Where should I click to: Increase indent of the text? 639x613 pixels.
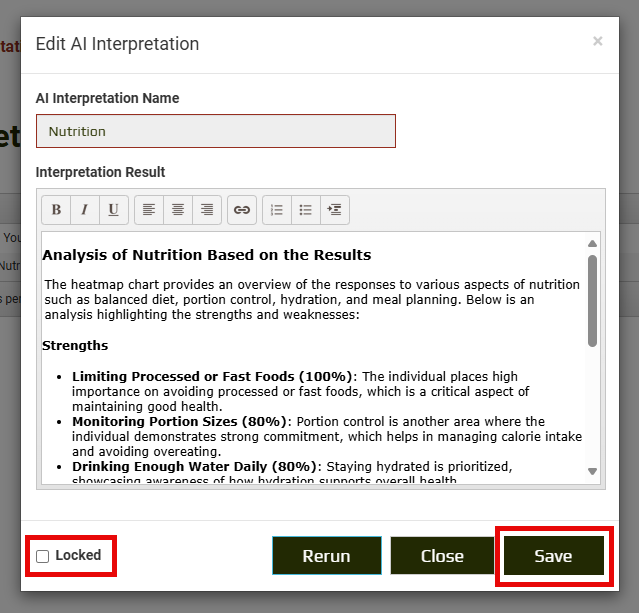[335, 210]
